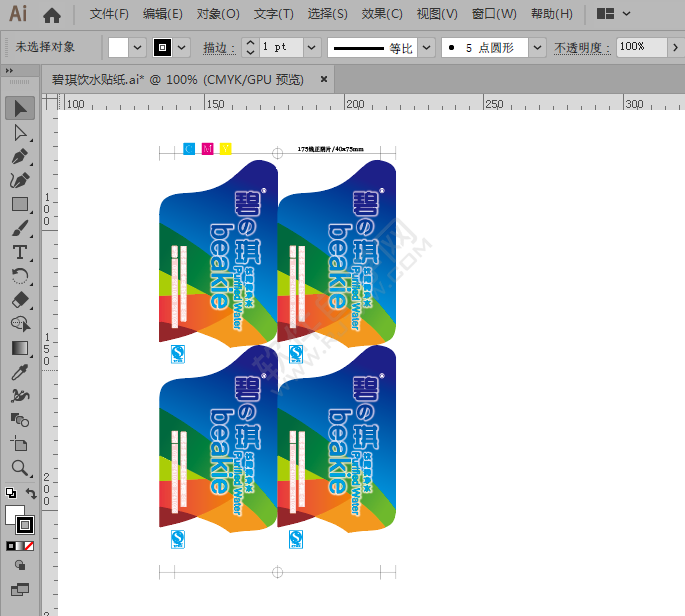Expand the 5 点圆形 brush dropdown
The image size is (685, 616).
pyautogui.click(x=537, y=47)
